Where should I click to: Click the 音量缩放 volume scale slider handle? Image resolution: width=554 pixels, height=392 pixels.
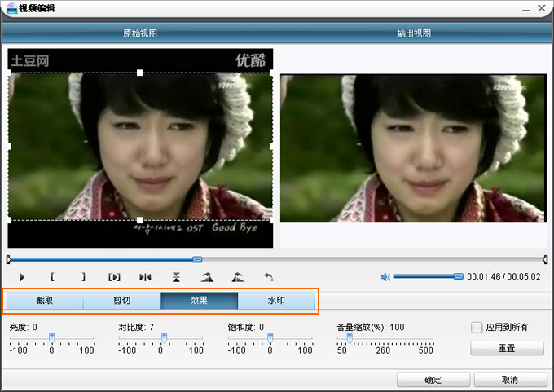point(350,337)
